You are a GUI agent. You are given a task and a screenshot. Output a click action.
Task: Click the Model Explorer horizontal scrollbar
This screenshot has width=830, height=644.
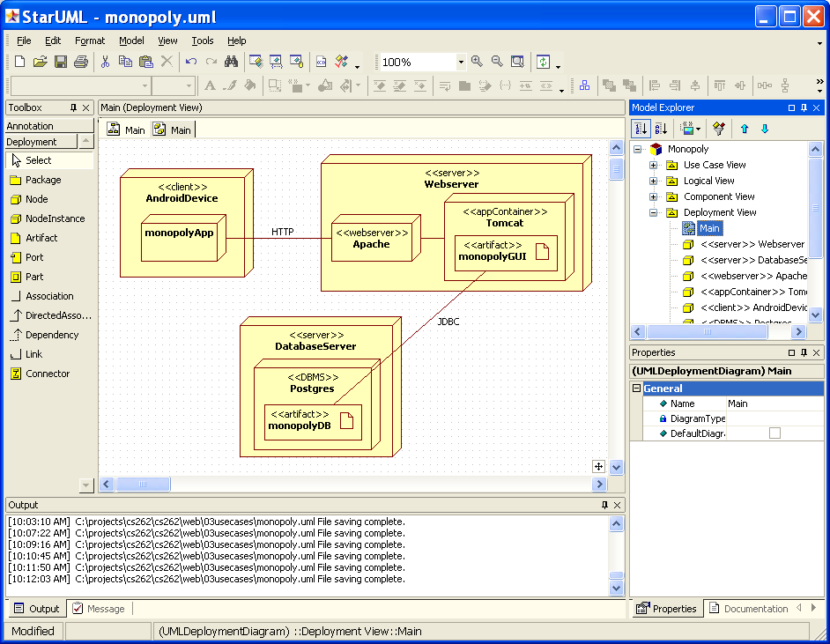[707, 332]
